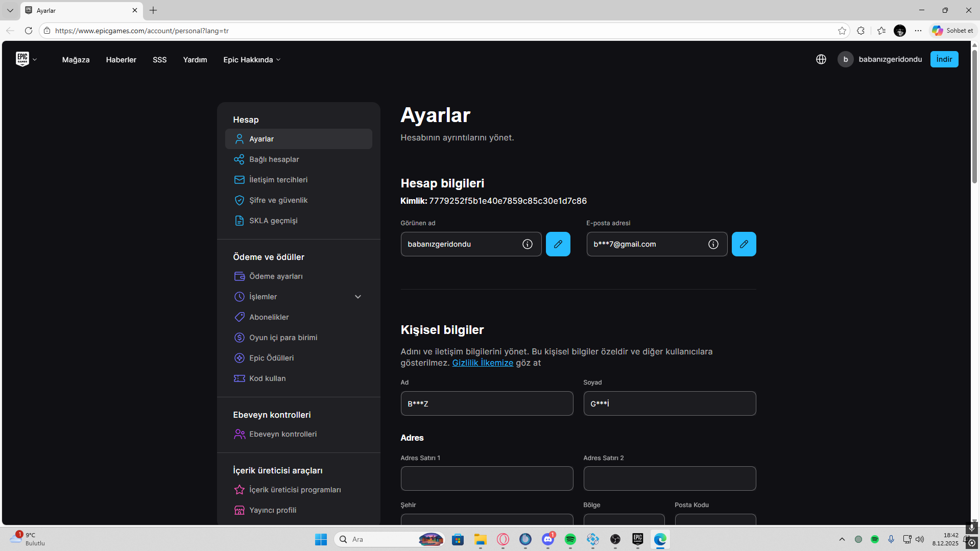Open a new browser tab

pos(153,10)
